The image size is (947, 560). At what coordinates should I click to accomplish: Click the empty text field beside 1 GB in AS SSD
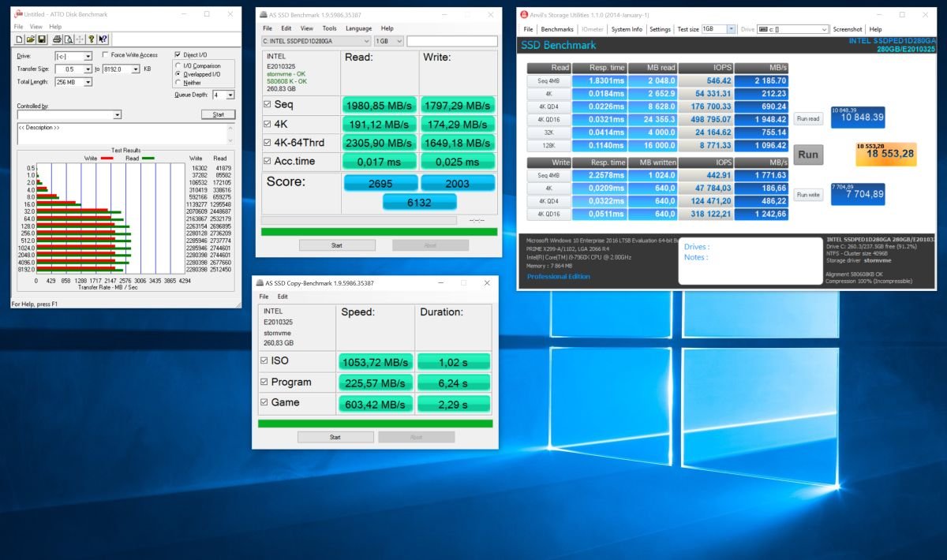tap(452, 41)
